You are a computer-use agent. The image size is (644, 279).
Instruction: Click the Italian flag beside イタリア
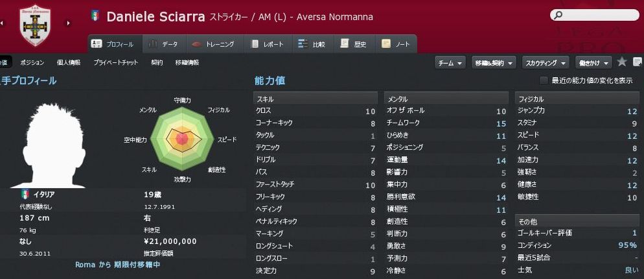pos(25,194)
